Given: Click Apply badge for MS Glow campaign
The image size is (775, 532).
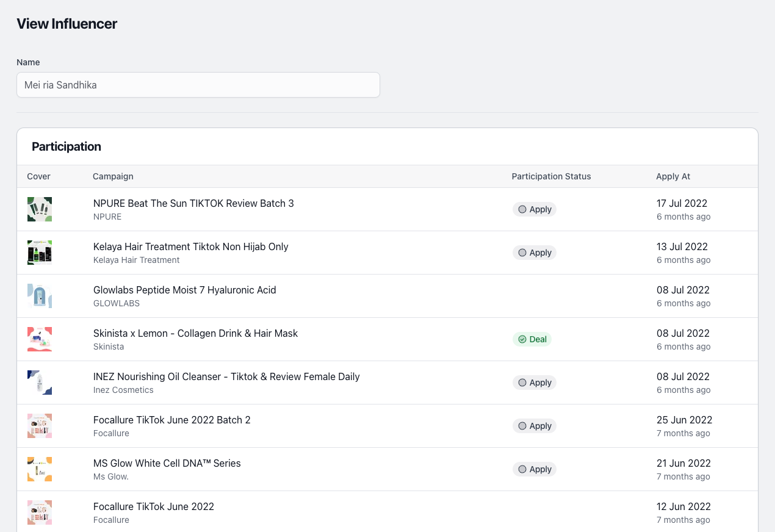Looking at the screenshot, I should (x=535, y=469).
